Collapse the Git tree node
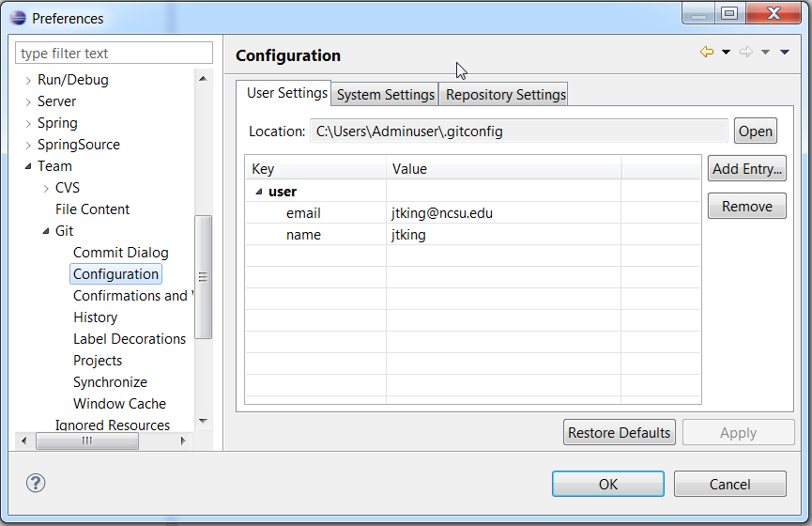 click(x=46, y=231)
